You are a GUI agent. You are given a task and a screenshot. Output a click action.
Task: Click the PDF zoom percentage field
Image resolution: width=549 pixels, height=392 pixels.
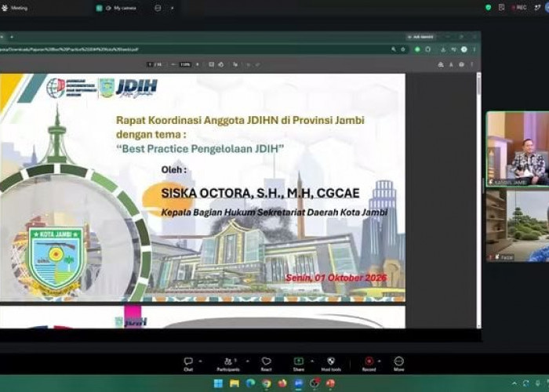coord(185,64)
